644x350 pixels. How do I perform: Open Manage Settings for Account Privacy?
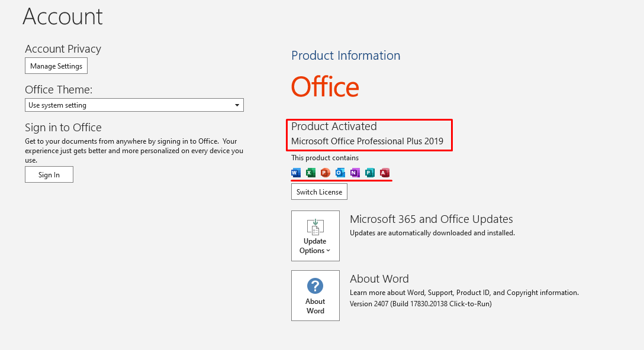pyautogui.click(x=56, y=66)
